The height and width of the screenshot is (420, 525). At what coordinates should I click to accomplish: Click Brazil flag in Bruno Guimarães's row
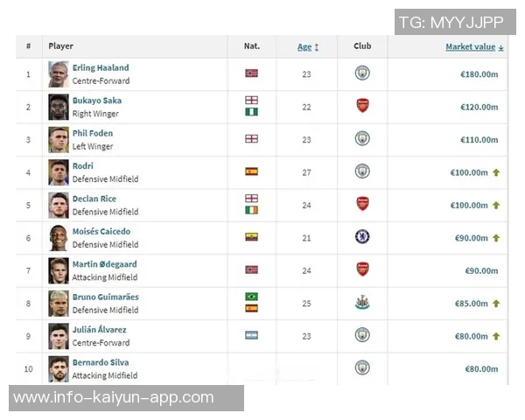pos(251,297)
